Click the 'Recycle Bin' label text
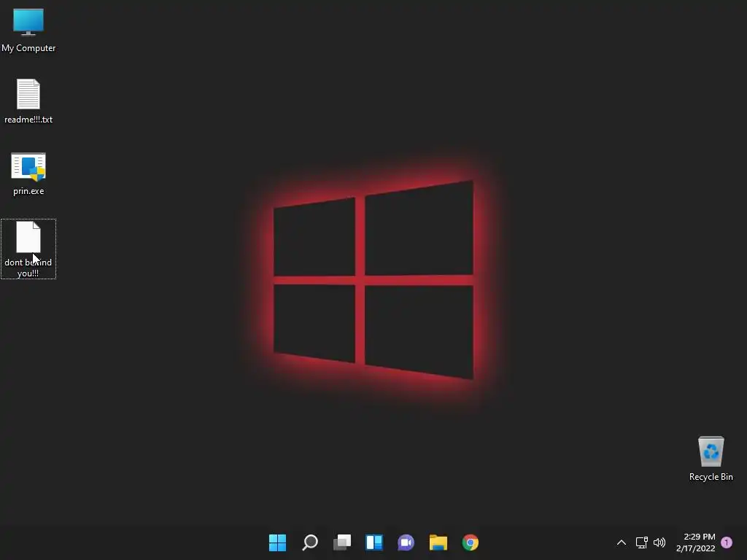747x560 pixels. click(711, 477)
